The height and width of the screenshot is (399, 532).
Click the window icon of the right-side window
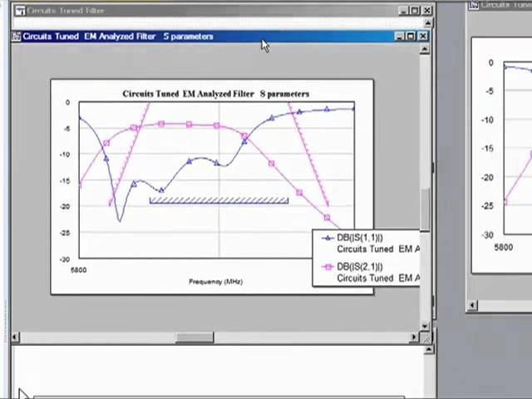point(474,5)
